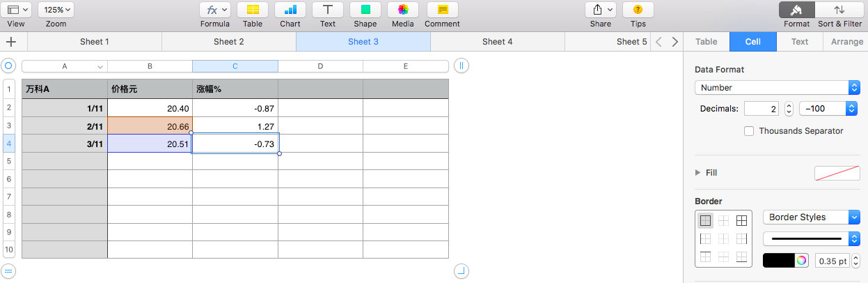The image size is (868, 283).
Task: Show the Tips coaching icon
Action: [x=638, y=10]
